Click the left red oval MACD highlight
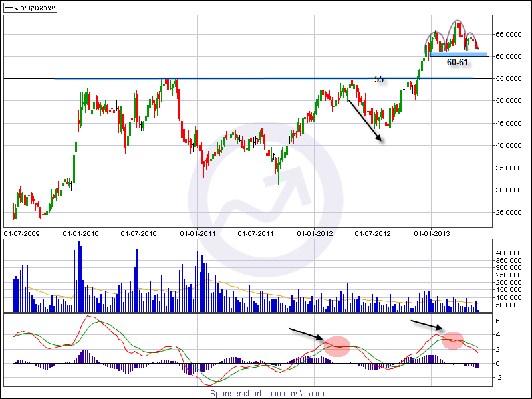The image size is (532, 399). 339,346
